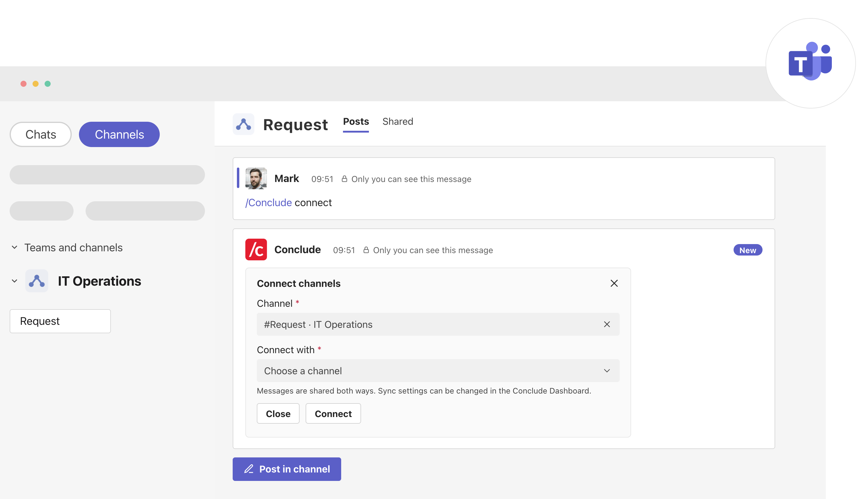
Task: Open the Choose a channel dropdown
Action: tap(438, 371)
